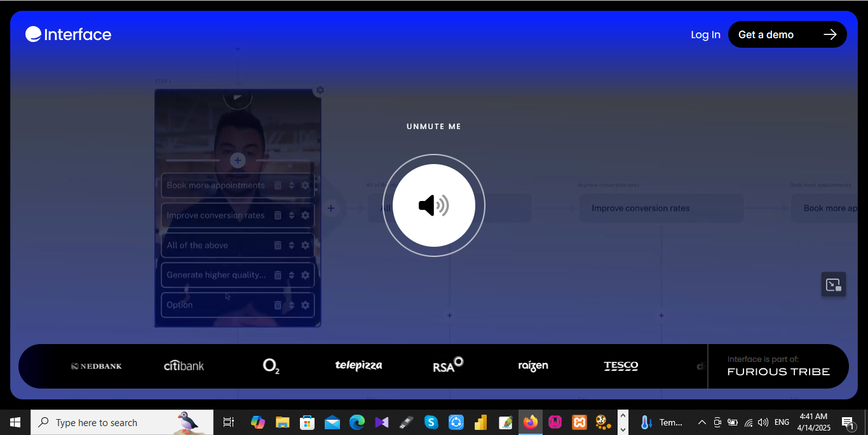Click the Telepizza logo

point(358,366)
